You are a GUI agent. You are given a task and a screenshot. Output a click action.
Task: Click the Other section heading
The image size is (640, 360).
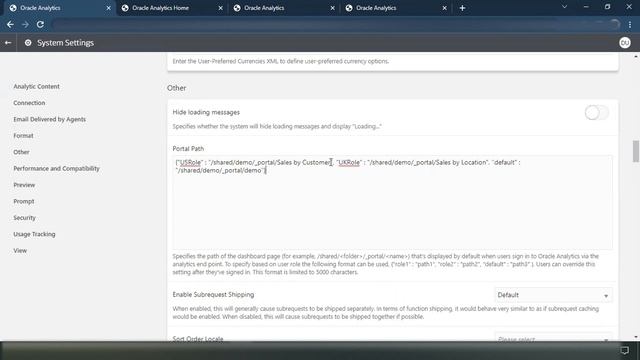pyautogui.click(x=176, y=88)
